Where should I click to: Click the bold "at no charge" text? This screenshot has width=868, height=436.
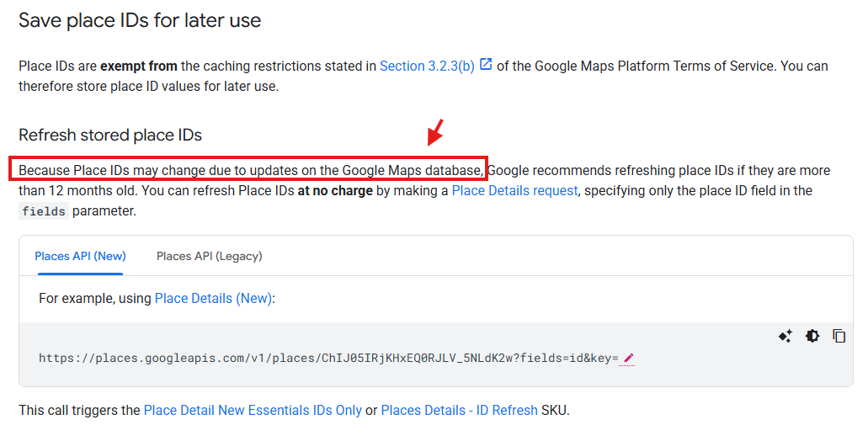point(334,191)
